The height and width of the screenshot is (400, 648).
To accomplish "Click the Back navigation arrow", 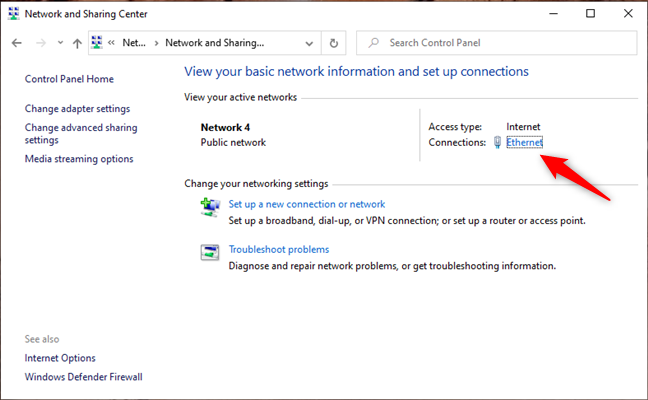I will click(17, 44).
